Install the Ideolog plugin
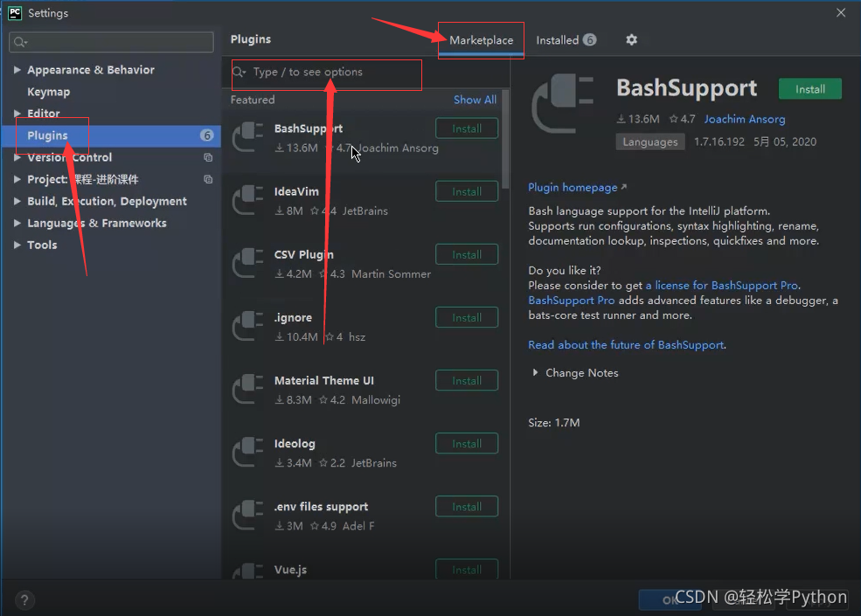The image size is (861, 616). click(x=467, y=444)
